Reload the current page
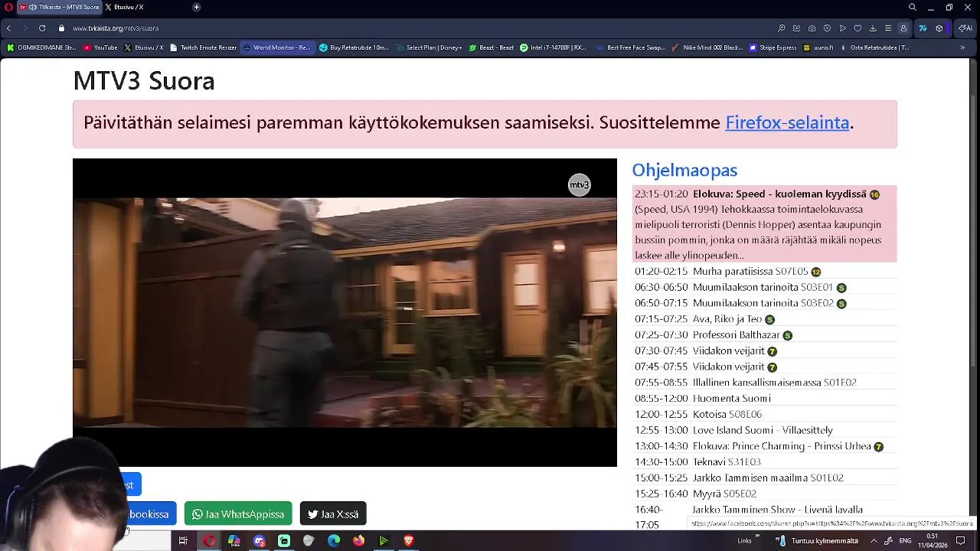 42,28
